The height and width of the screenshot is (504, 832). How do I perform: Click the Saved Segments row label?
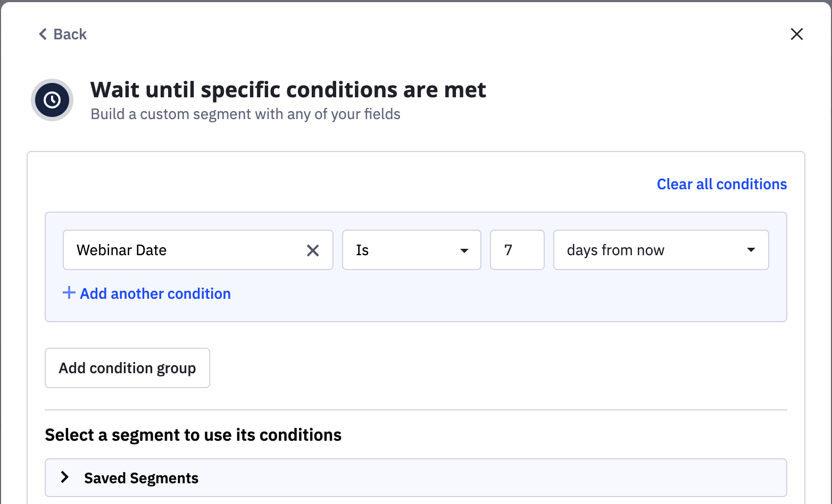point(141,478)
